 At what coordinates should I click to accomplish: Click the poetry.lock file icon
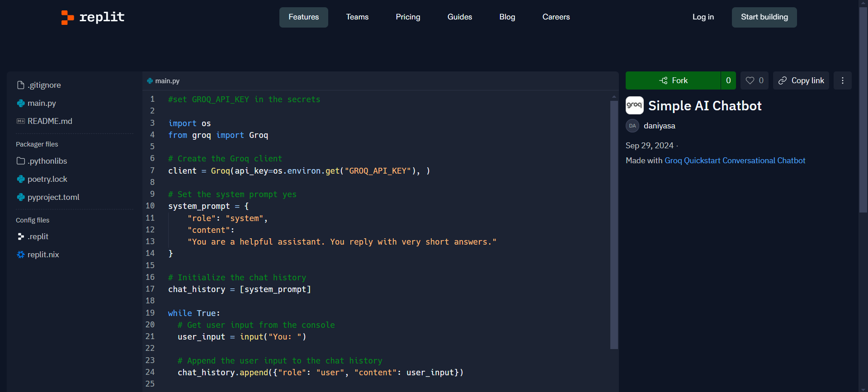pyautogui.click(x=21, y=179)
